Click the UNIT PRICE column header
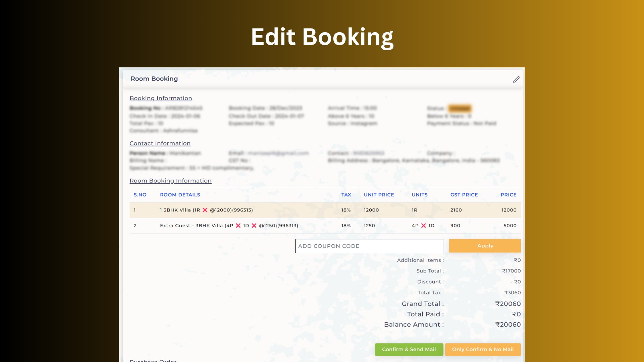644x362 pixels. (x=379, y=195)
